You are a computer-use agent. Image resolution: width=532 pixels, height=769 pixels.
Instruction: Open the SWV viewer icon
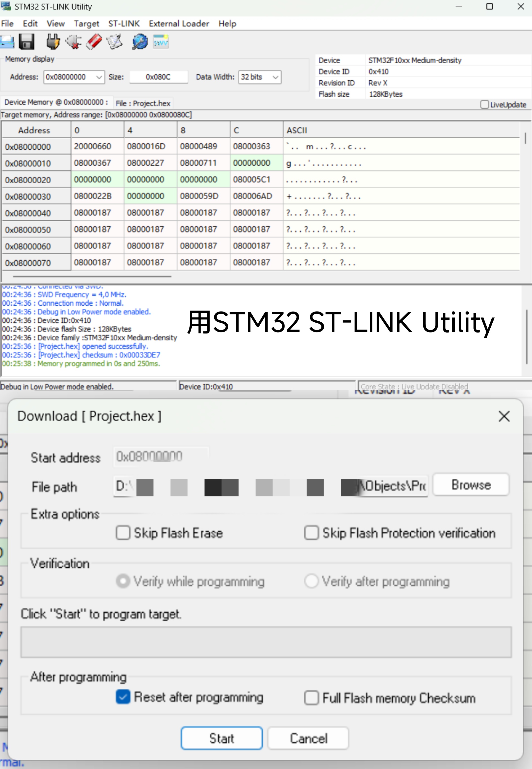pyautogui.click(x=161, y=42)
